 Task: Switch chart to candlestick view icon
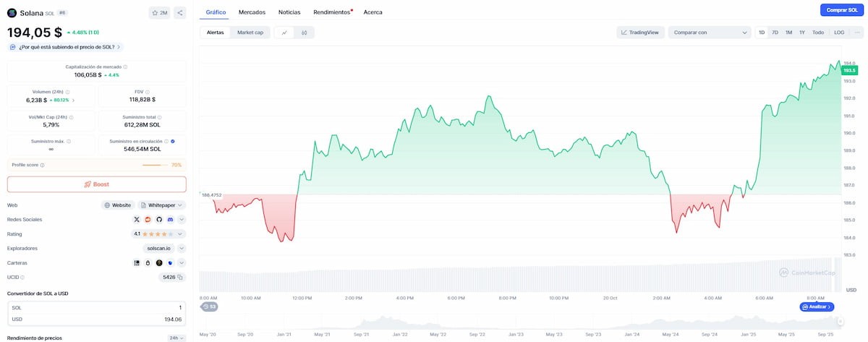pos(305,33)
